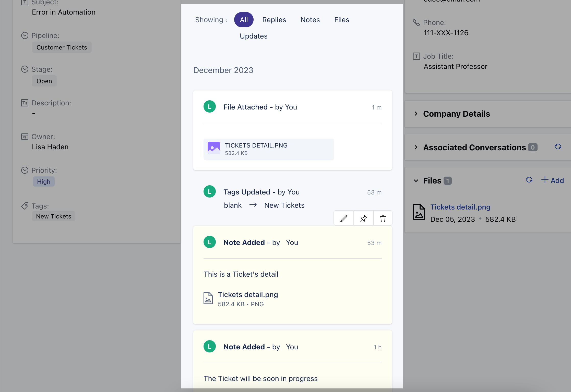Screen dimensions: 571x392
Task: Click the file icon in first Note Added card
Action: click(208, 298)
